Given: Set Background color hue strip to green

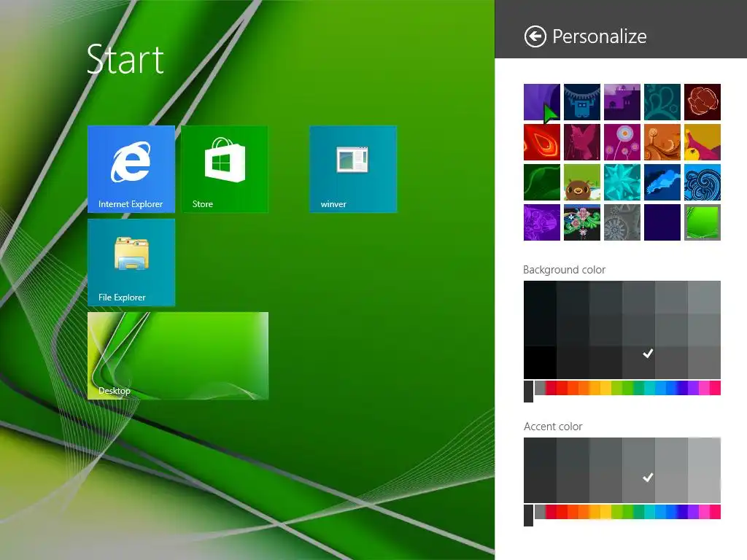Looking at the screenshot, I should click(x=627, y=388).
